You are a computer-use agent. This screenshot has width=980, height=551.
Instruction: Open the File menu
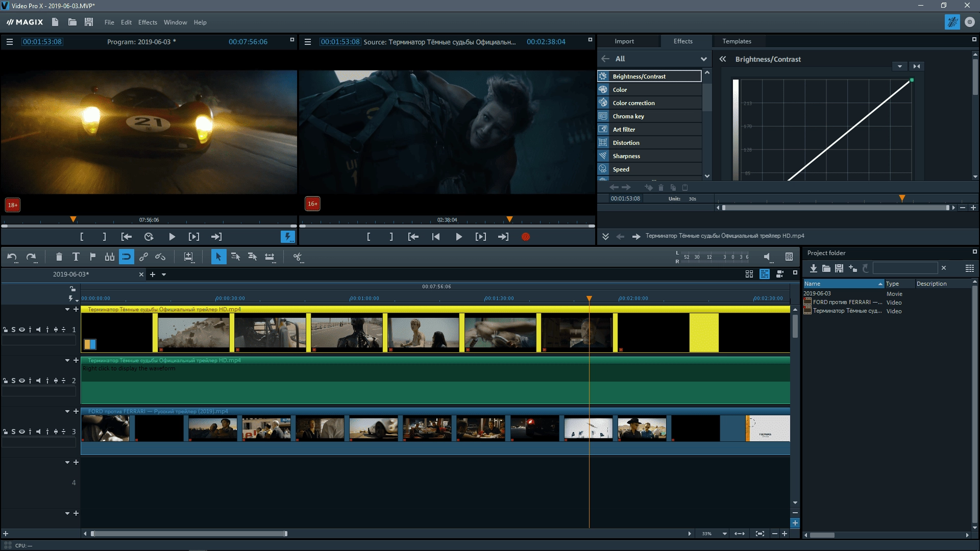pos(109,22)
